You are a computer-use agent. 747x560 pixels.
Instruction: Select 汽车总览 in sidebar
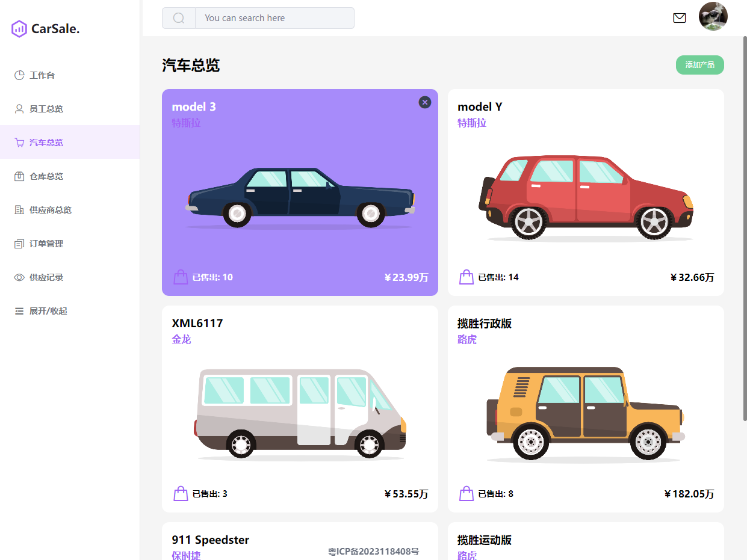[70, 143]
